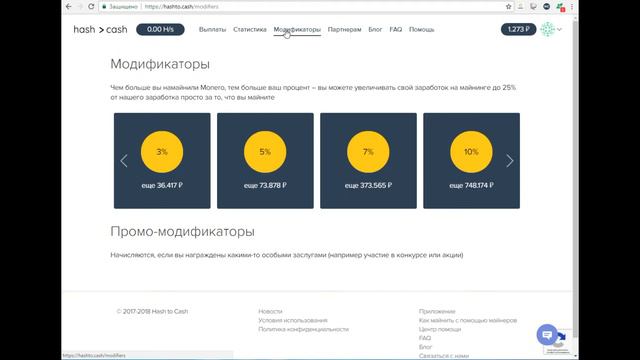The image size is (640, 360).
Task: Open the Блог link in the footer
Action: [x=425, y=347]
